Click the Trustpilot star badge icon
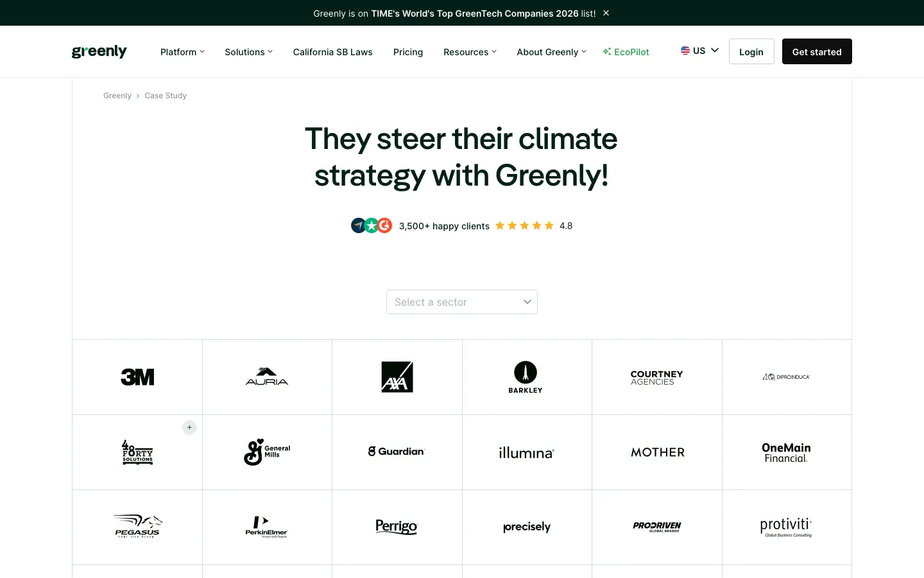 pos(372,225)
